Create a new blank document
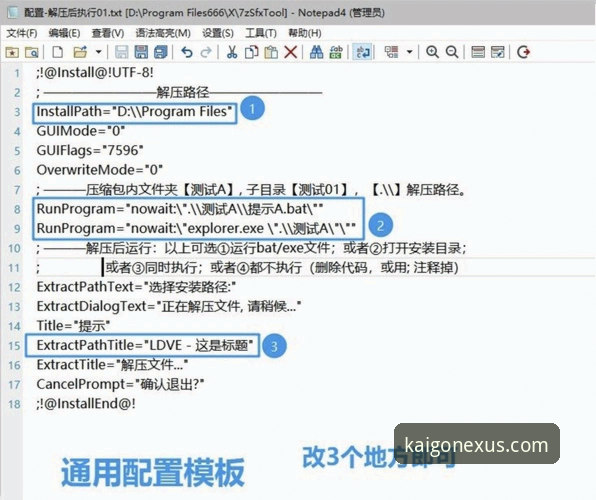 pos(57,52)
